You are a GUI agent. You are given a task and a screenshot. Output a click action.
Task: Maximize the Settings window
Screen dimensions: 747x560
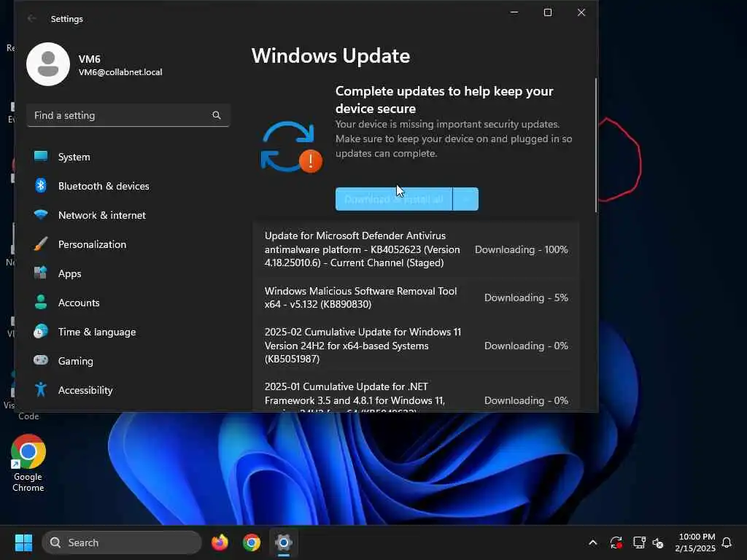click(548, 12)
